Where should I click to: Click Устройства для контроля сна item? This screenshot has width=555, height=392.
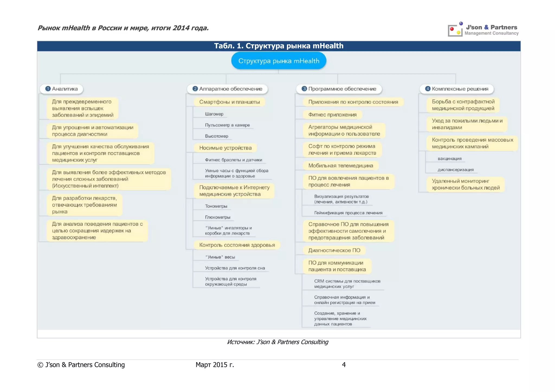(x=235, y=268)
